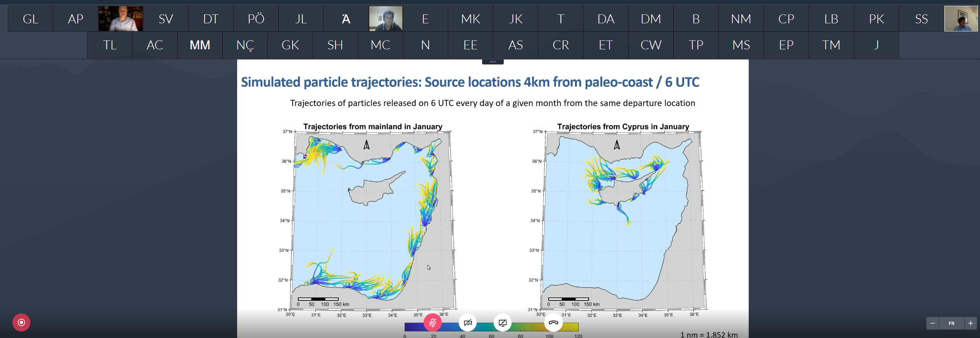Toggle screen sharing
Image resolution: width=980 pixels, height=338 pixels.
[x=503, y=322]
